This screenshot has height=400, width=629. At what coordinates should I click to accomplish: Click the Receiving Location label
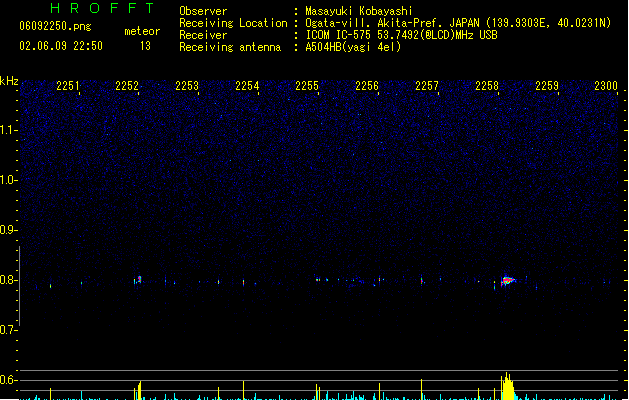(233, 23)
